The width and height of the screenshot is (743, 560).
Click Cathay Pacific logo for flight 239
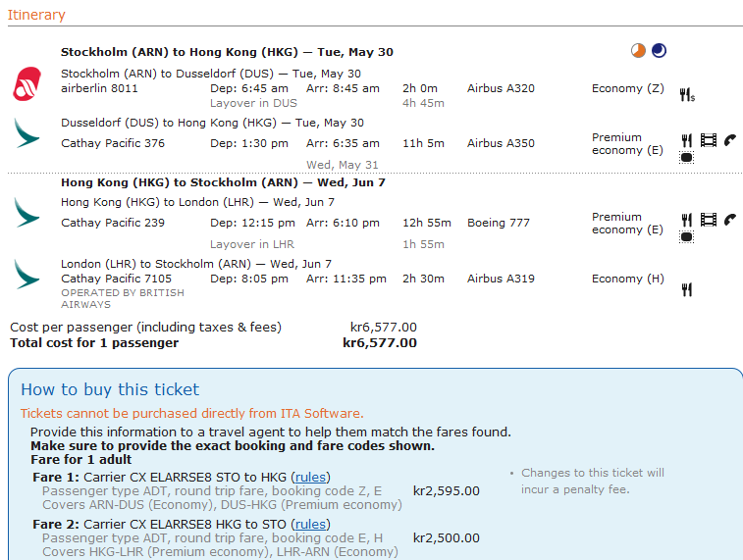27,213
